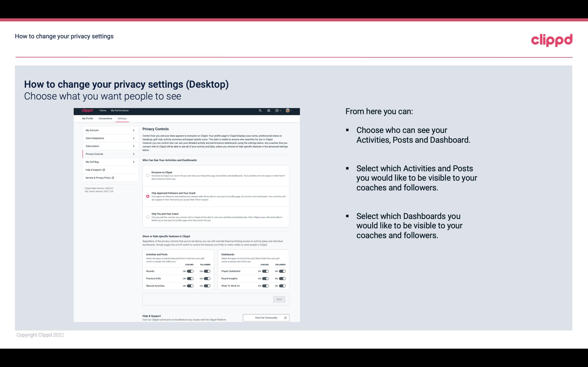Toggle Player Dashboard for Coaches off
This screenshot has width=588, height=367.
(265, 271)
